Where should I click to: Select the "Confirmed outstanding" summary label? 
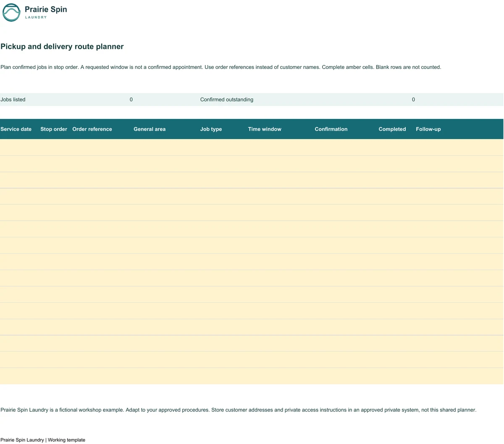point(227,100)
